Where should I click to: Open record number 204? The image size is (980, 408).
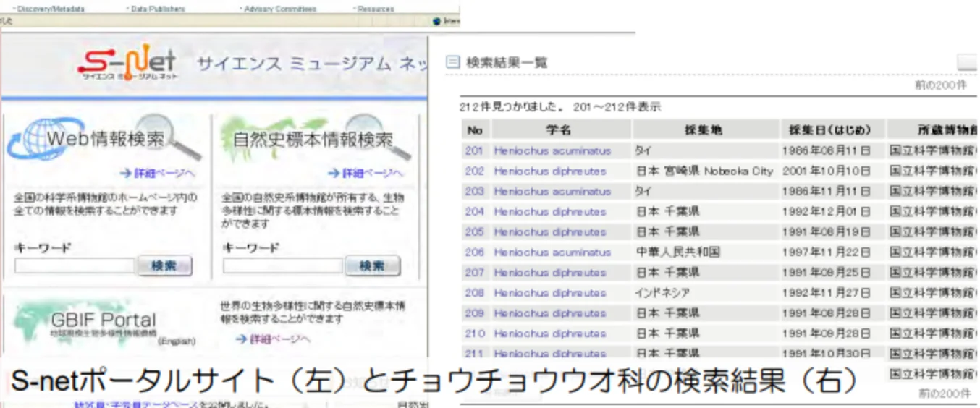click(474, 212)
